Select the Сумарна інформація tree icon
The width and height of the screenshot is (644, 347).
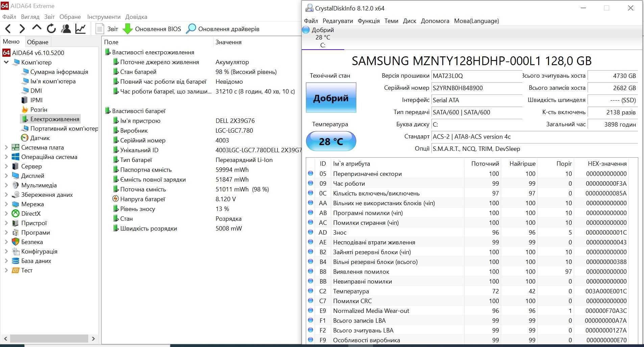click(x=25, y=72)
